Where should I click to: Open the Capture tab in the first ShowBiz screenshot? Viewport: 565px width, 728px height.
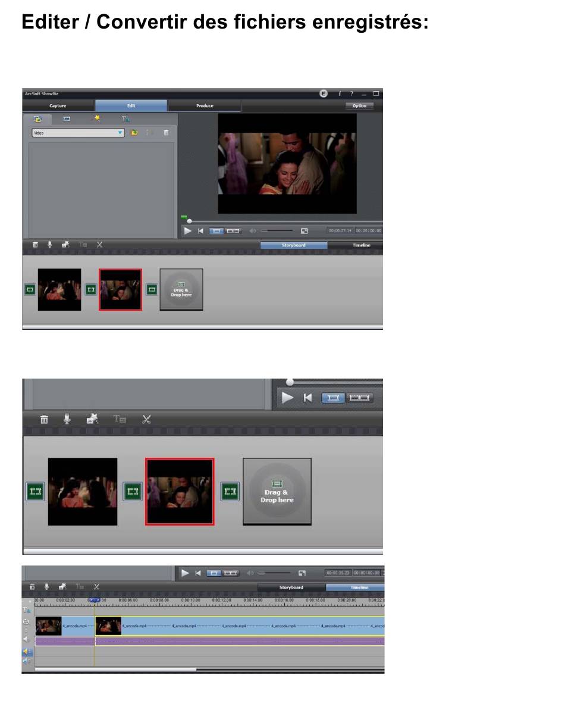click(58, 106)
